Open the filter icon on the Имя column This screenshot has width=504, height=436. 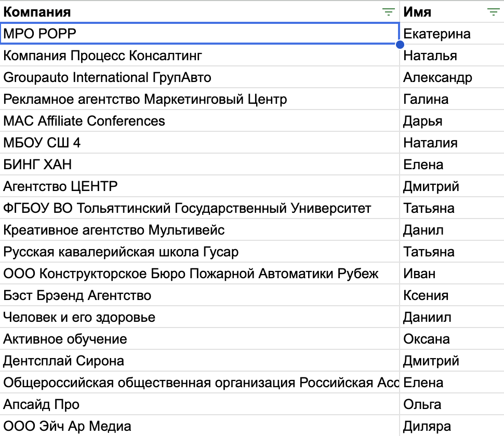click(492, 11)
